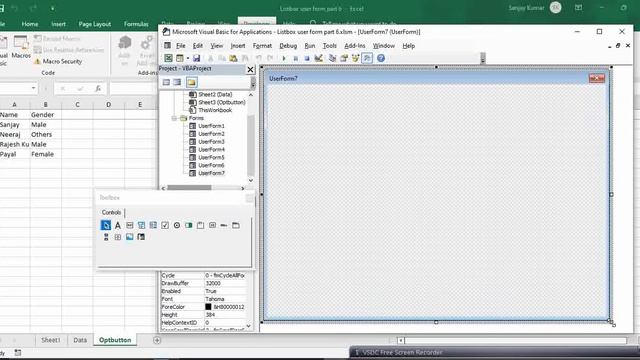This screenshot has width=640, height=360.
Task: Click the Paste toolbar icon
Action: pos(233,58)
